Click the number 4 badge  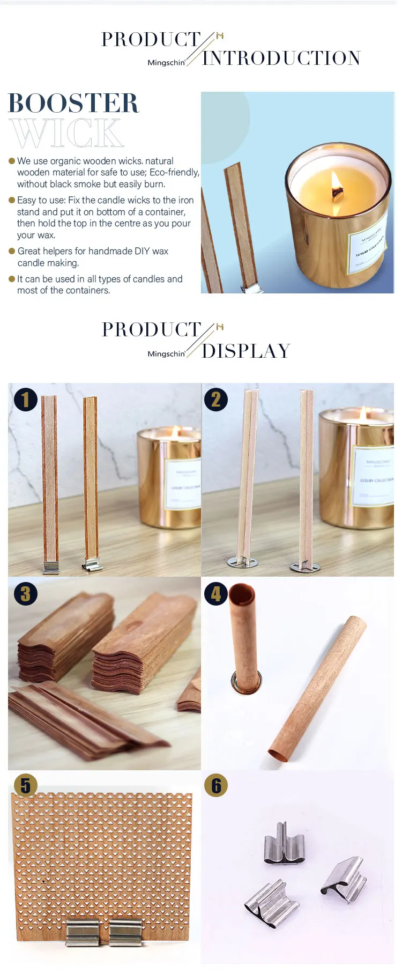pyautogui.click(x=216, y=593)
